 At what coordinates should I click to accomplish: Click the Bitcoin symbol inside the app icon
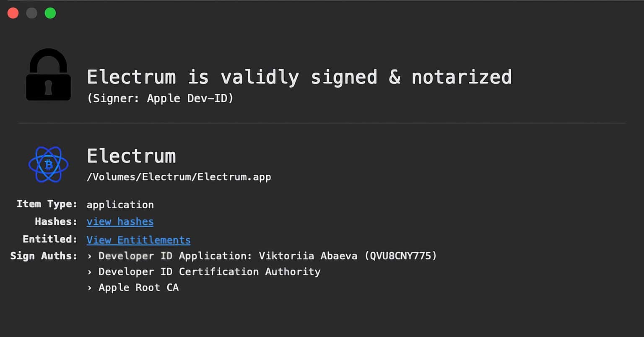[48, 165]
